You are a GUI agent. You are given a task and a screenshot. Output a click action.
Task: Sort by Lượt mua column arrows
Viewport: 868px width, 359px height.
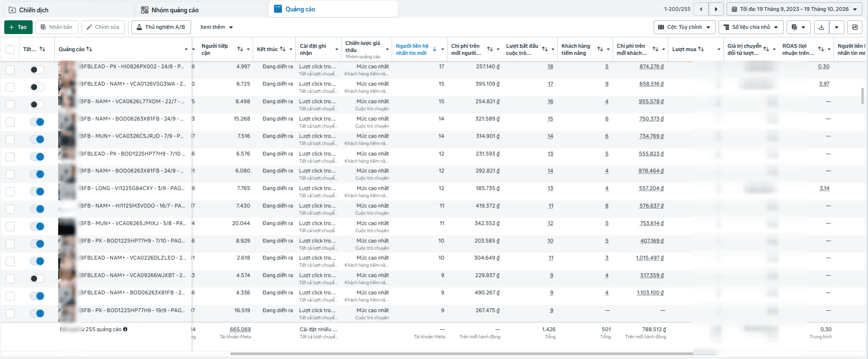click(x=701, y=49)
